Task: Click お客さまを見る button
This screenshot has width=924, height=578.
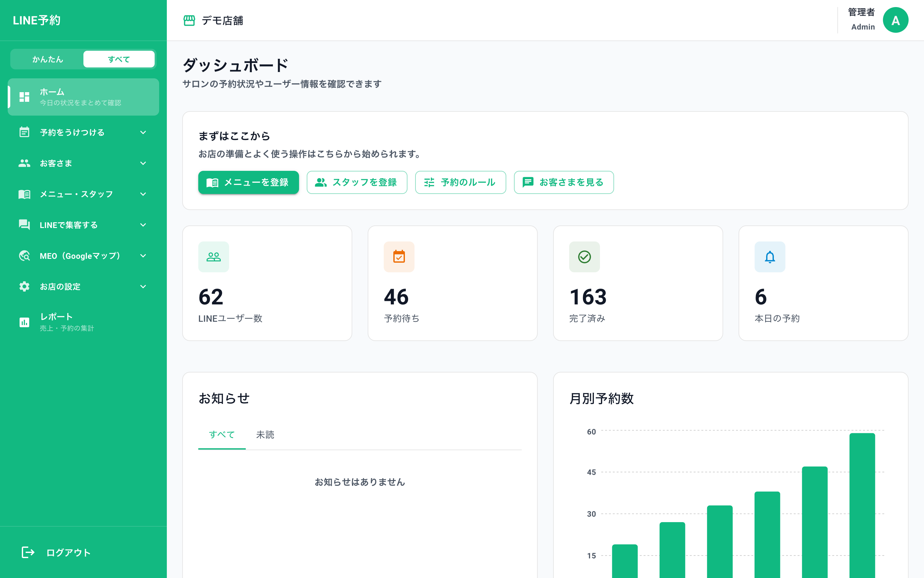Action: pyautogui.click(x=564, y=182)
